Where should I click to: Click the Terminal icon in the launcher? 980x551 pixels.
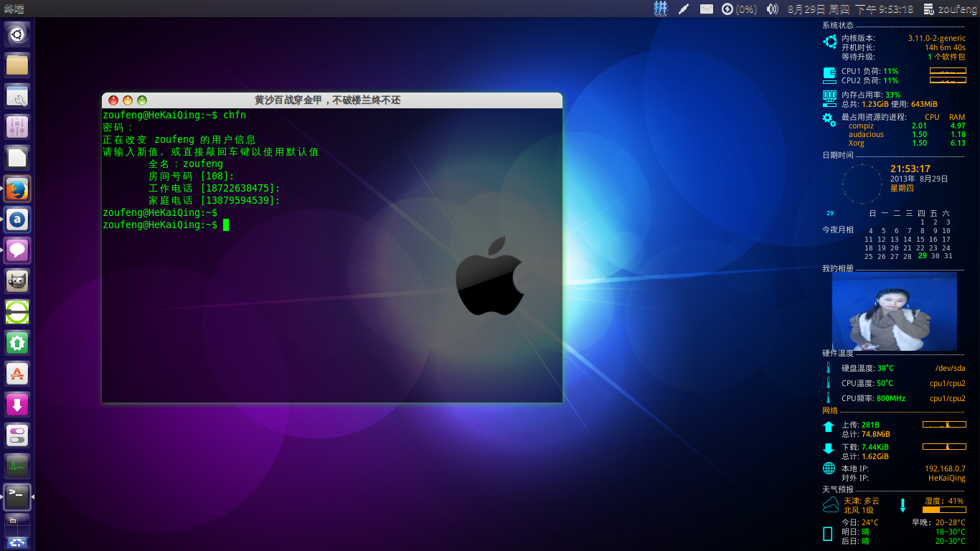tap(17, 497)
